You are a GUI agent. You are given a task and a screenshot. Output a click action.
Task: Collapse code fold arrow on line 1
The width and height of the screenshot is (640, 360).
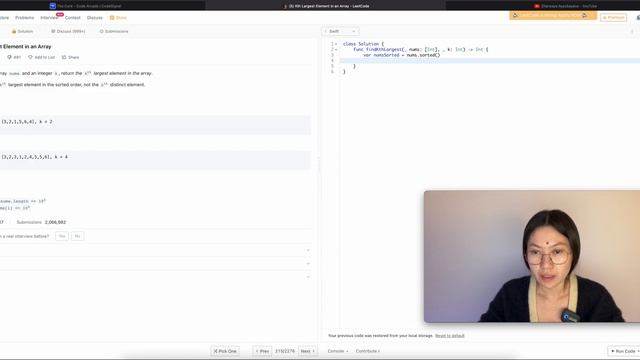pyautogui.click(x=336, y=44)
